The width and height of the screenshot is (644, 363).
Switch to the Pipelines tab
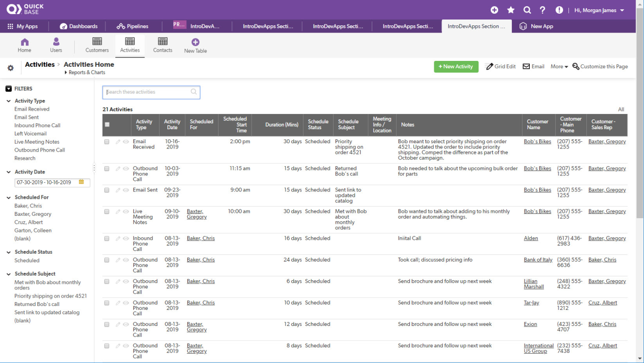click(x=132, y=26)
